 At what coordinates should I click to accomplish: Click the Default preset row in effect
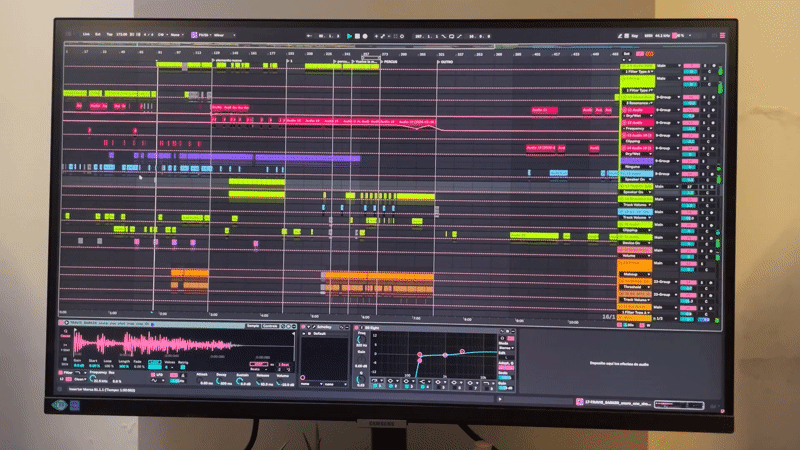tap(323, 334)
